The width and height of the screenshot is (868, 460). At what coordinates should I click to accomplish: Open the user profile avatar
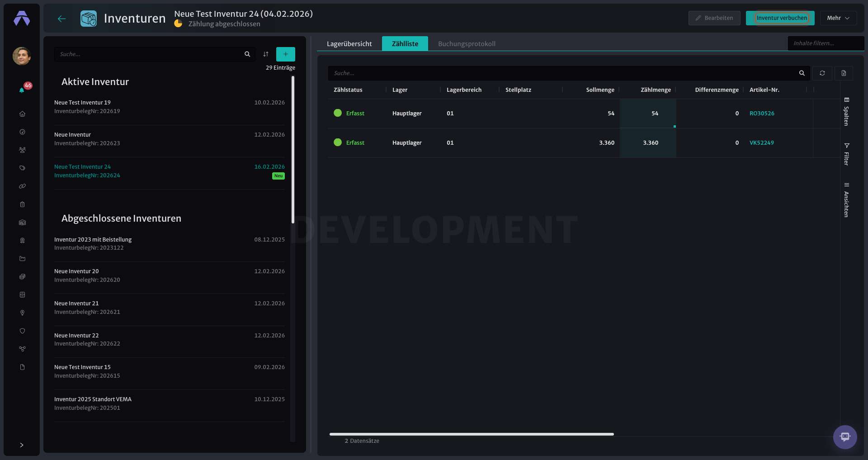(22, 56)
